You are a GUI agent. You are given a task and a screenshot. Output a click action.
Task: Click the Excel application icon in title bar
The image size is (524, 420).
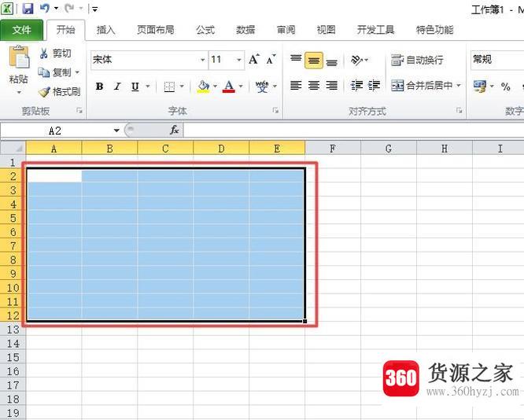click(7, 9)
